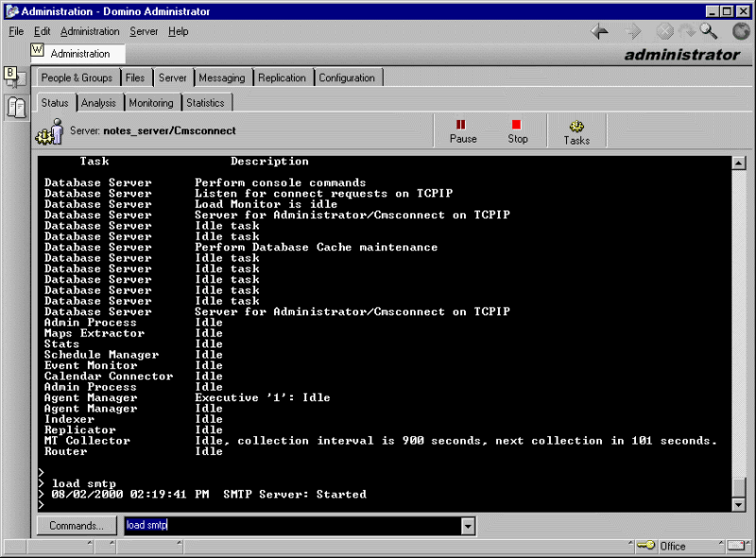Click the 'Replicator' task row
Screen dimensions: 756x558
pyautogui.click(x=133, y=430)
